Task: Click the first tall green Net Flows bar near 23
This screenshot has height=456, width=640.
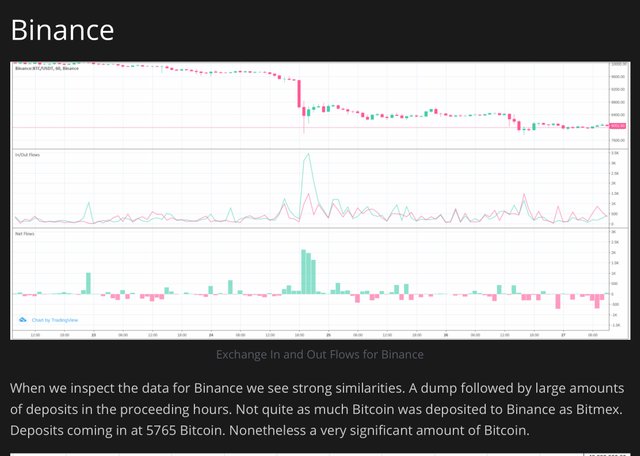Action: (88, 283)
